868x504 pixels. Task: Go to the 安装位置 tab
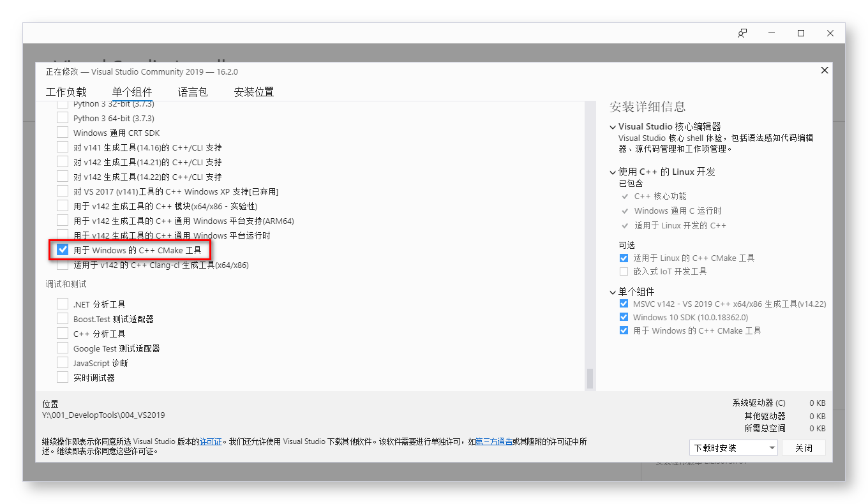pyautogui.click(x=253, y=91)
